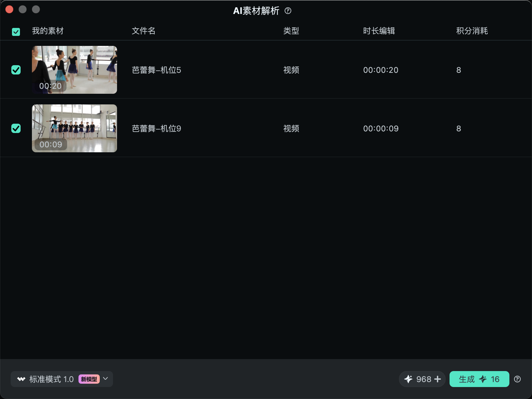This screenshot has height=399, width=532.
Task: Open the 芭蕾舞-机位9 video thumbnail
Action: 74,128
